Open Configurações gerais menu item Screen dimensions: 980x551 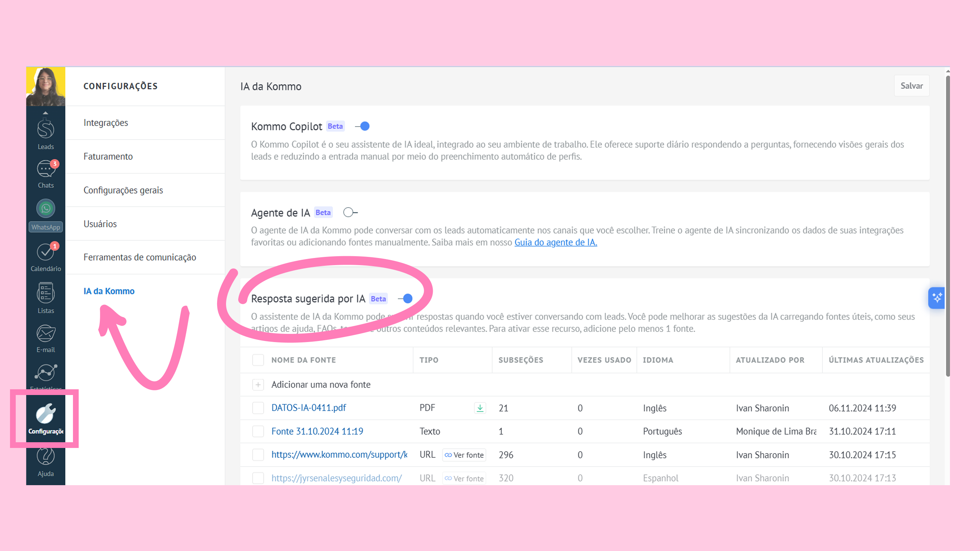145,190
